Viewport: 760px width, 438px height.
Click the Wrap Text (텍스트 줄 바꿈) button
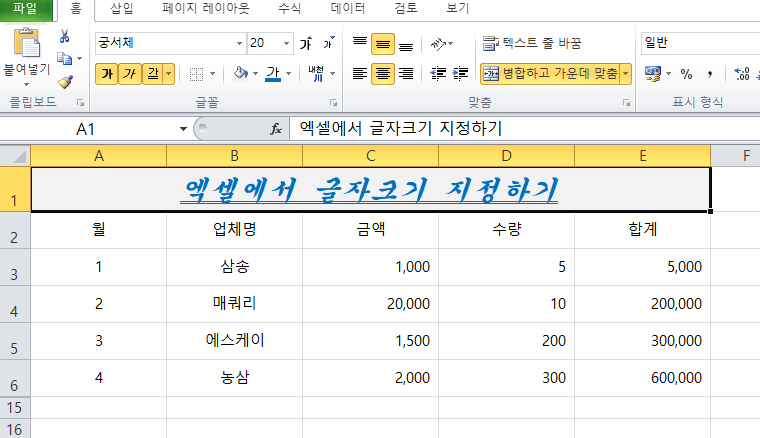coord(532,44)
